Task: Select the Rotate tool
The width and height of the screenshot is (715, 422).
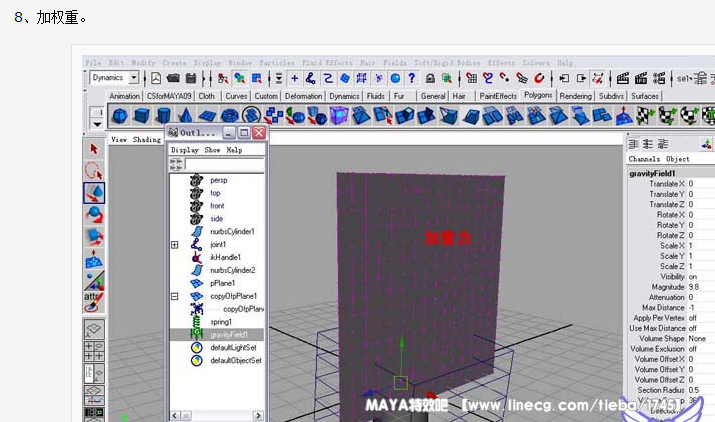Action: (x=94, y=214)
